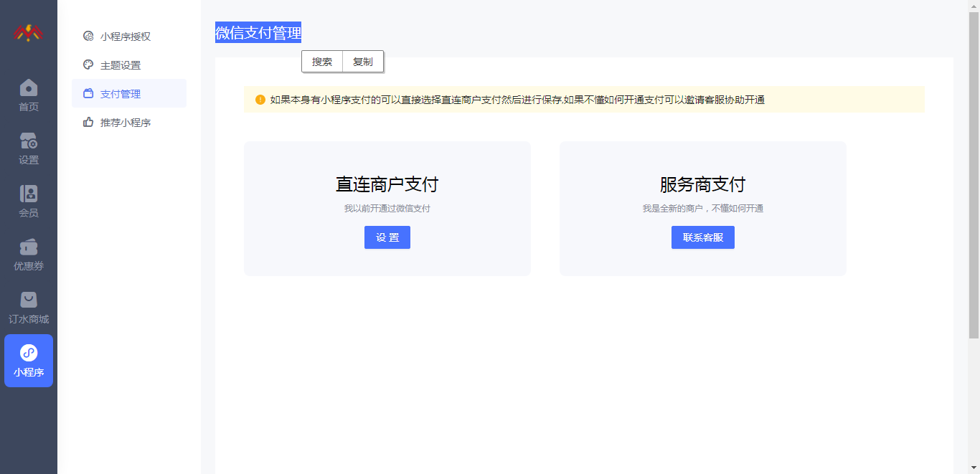The height and width of the screenshot is (474, 980).
Task: Click the text 我以前开通过微信支付
Action: [387, 209]
